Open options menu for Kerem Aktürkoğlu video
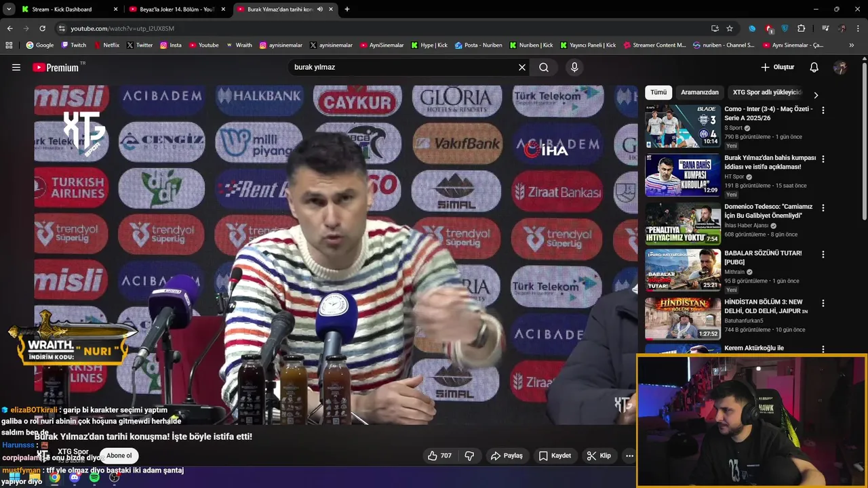The width and height of the screenshot is (868, 488). coord(823,349)
